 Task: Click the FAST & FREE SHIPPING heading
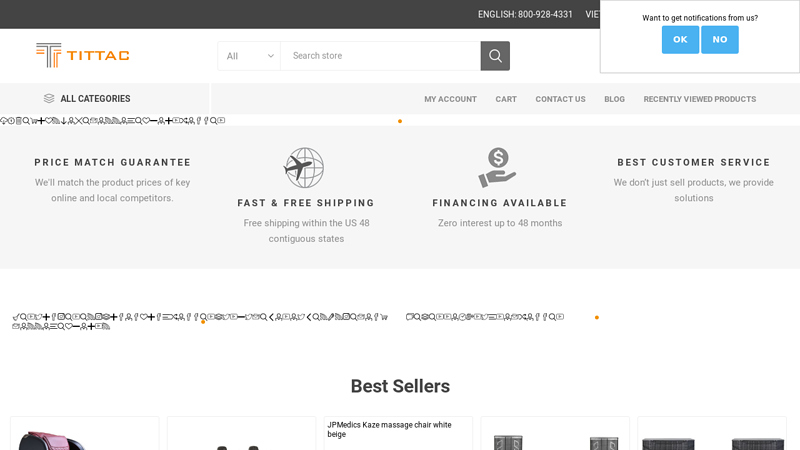[x=306, y=203]
